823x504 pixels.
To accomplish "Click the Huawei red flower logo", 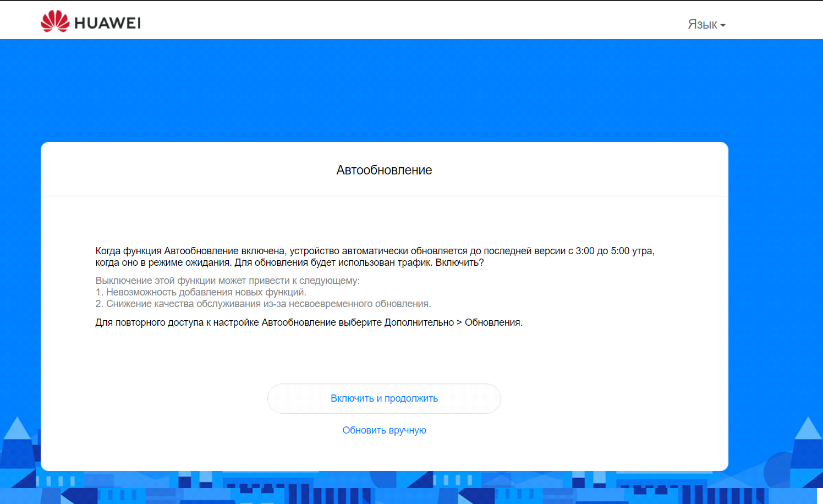I will 55,21.
